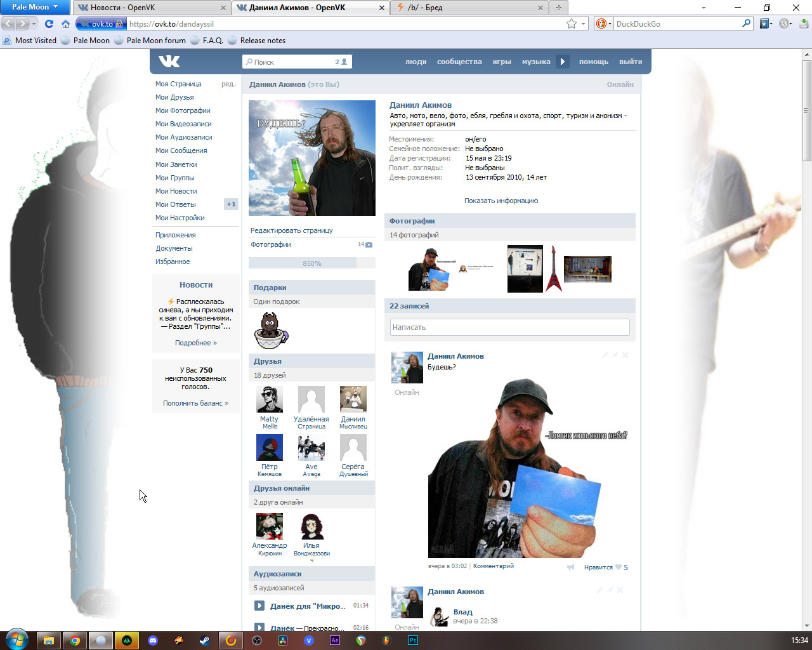Switch to the /b/ - Бред tab

click(469, 8)
